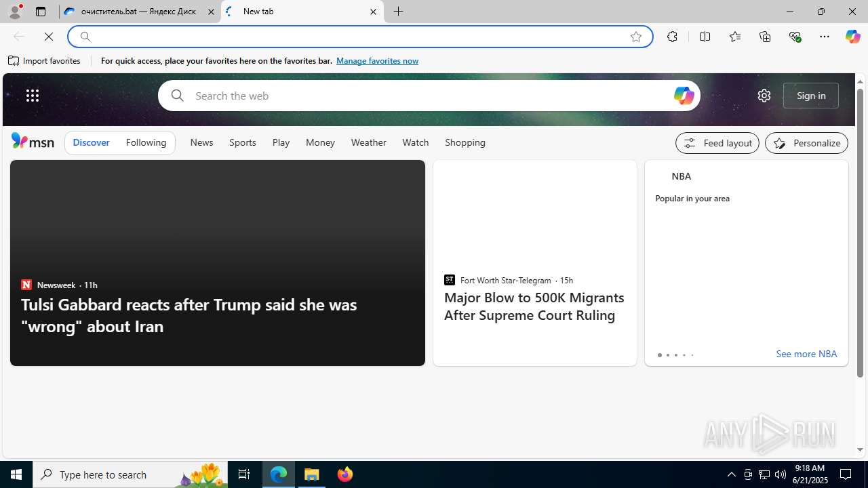868x488 pixels.
Task: Open the tab actions menu icon
Action: pos(41,12)
